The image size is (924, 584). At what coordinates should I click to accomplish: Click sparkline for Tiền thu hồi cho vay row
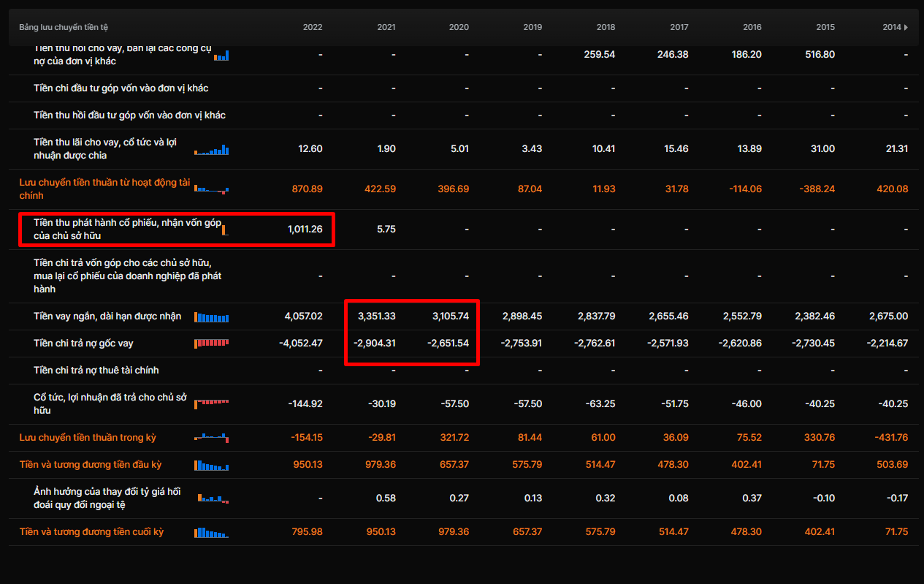coord(222,55)
